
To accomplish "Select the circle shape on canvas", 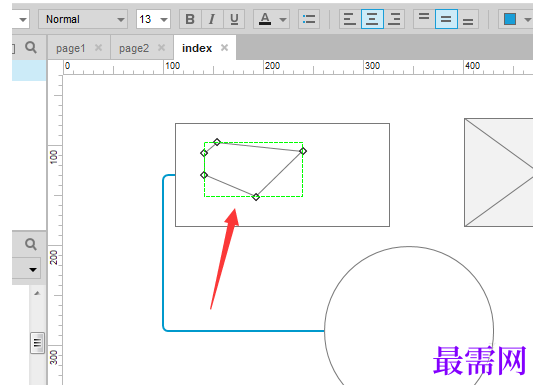I will coord(409,316).
